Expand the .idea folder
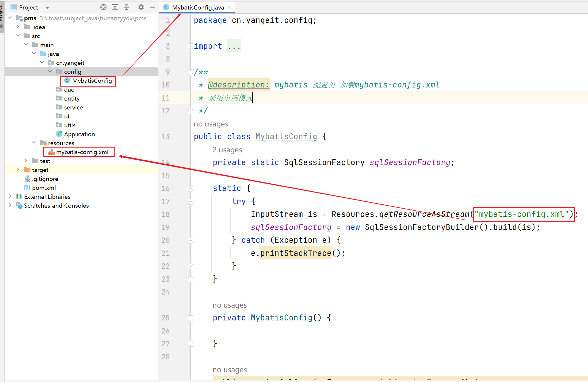 coord(18,27)
